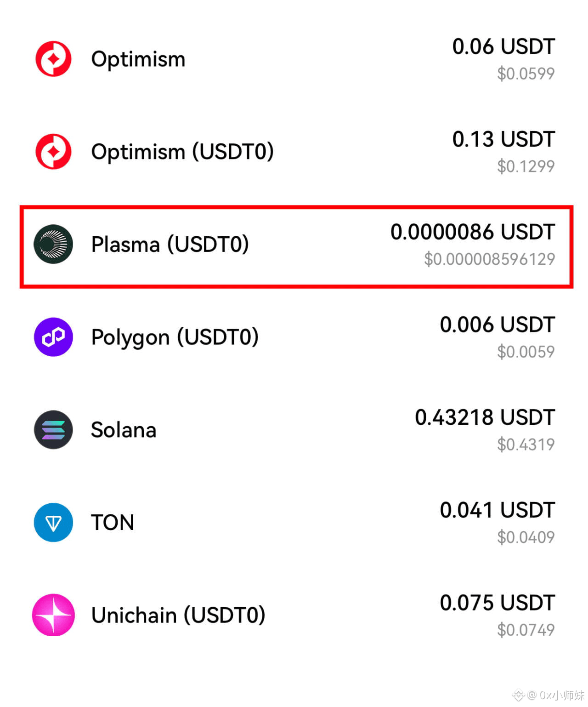Open the 0.43218 USDT balance

coord(485,417)
